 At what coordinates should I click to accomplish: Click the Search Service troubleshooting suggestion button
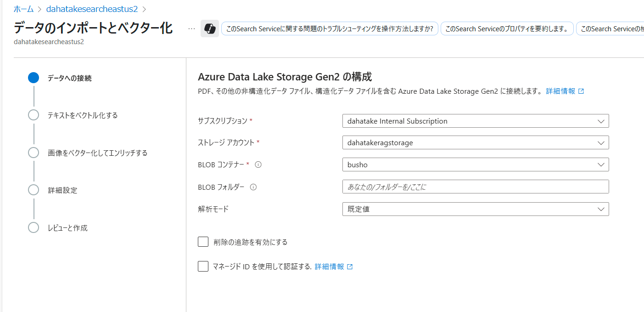pos(330,28)
